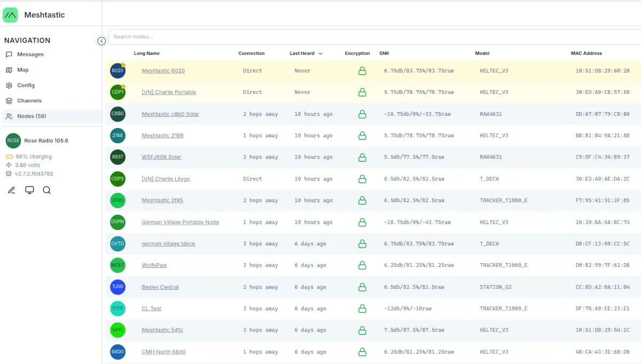
Task: Click the Search nodes input field
Action: (374, 37)
